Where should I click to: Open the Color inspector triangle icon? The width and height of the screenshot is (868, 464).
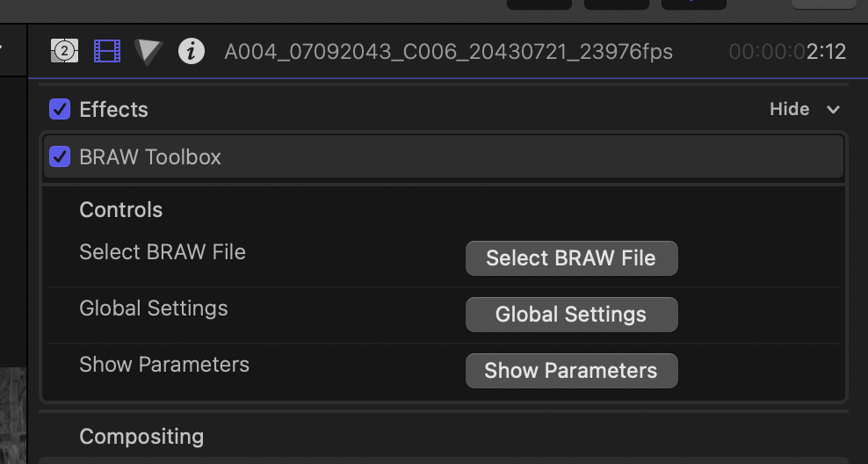point(148,52)
